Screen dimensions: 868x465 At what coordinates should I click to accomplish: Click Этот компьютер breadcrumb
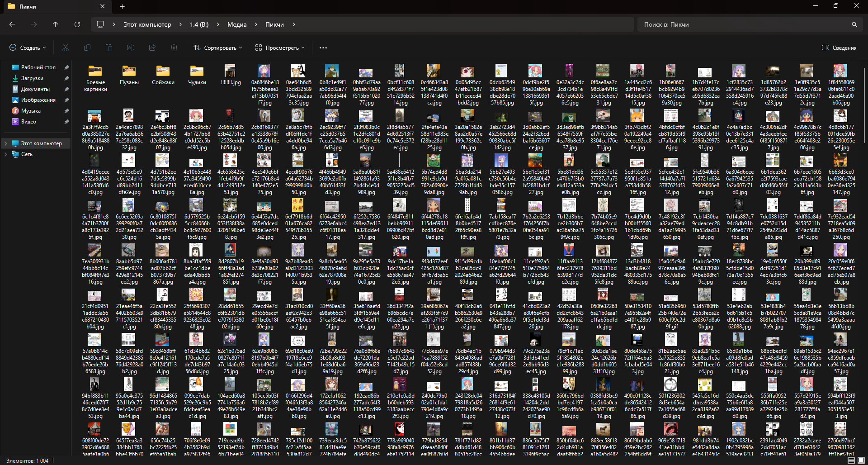[147, 24]
